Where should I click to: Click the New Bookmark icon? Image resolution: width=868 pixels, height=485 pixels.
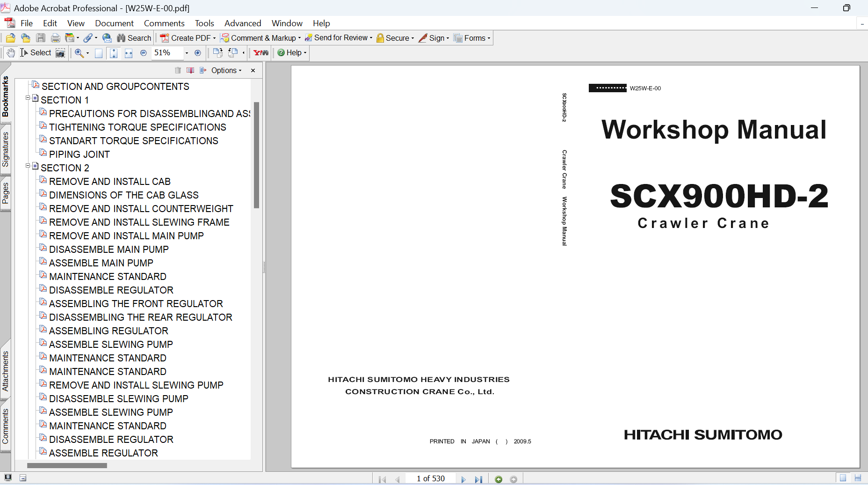coord(190,70)
